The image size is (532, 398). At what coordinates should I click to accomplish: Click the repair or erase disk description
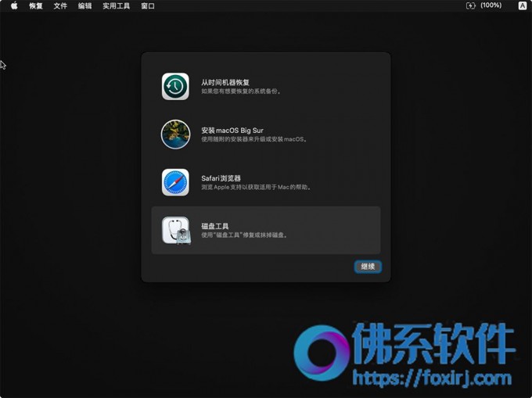(245, 235)
